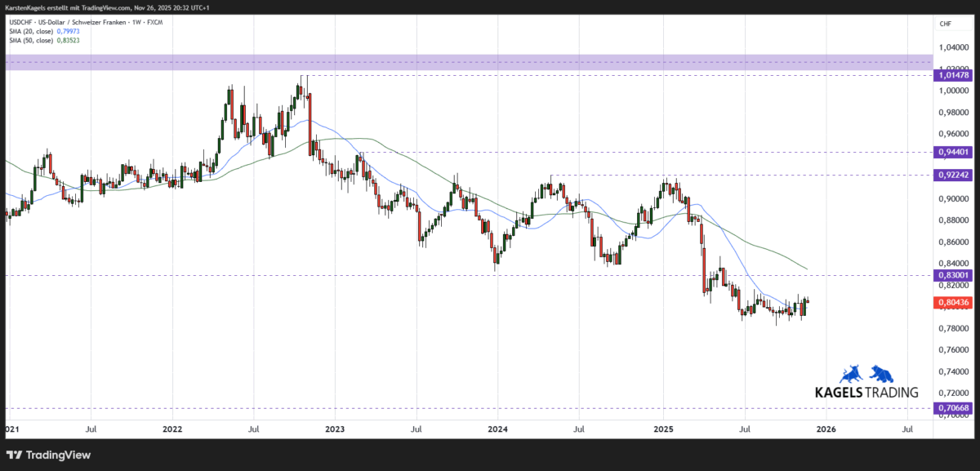Expand the SMA (20) value 0,79973 details
The height and width of the screenshot is (471, 980).
(67, 30)
